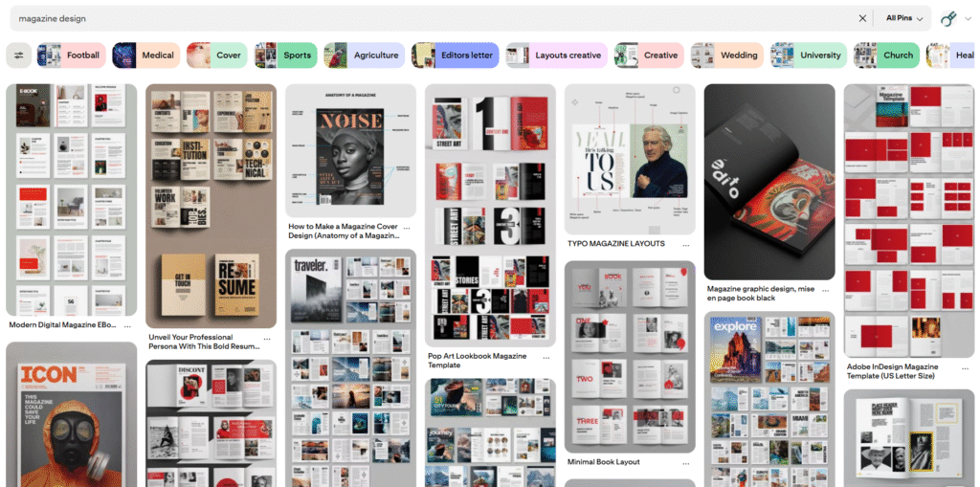The width and height of the screenshot is (980, 487).
Task: Expand the accounts chevron beside the profile avatar
Action: (968, 19)
